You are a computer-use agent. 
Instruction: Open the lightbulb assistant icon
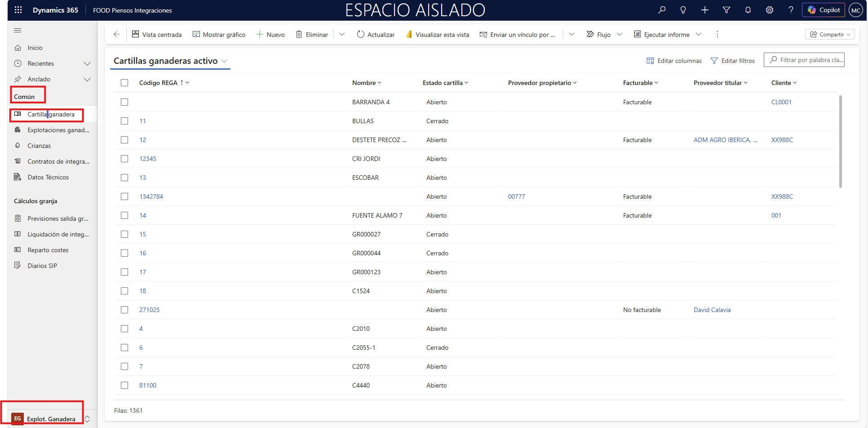683,10
